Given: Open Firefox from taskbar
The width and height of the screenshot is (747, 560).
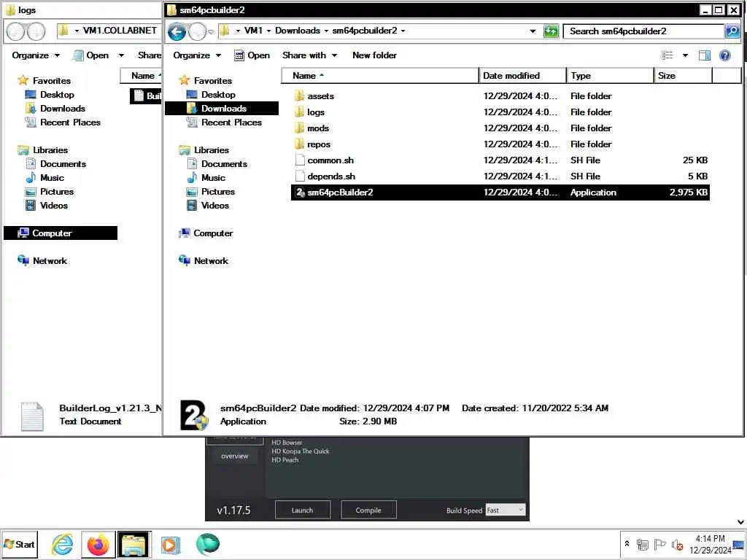Looking at the screenshot, I should [x=98, y=544].
